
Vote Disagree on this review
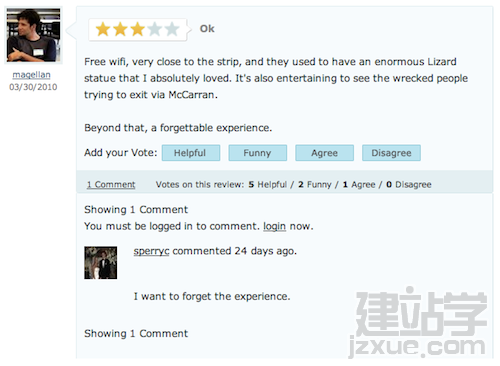[392, 153]
